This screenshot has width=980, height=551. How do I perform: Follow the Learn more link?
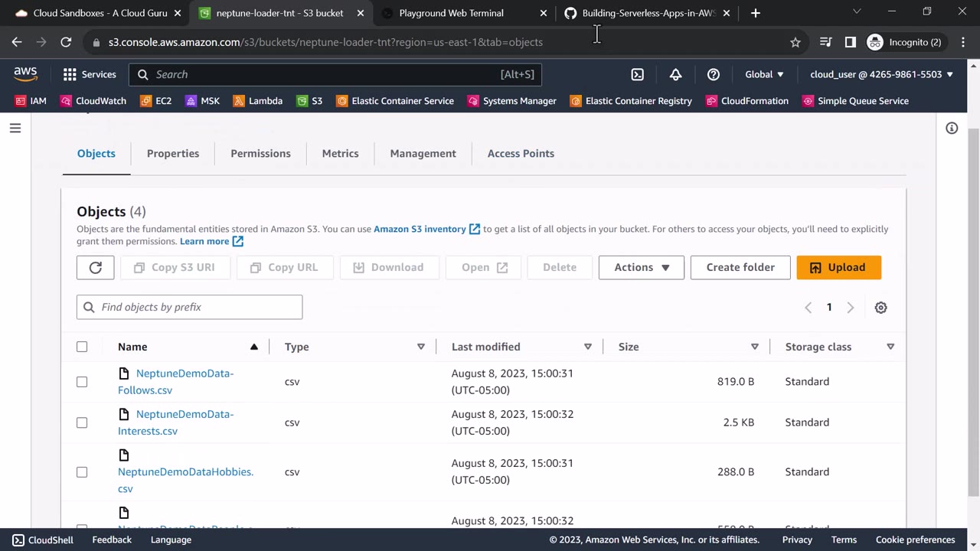tap(211, 241)
